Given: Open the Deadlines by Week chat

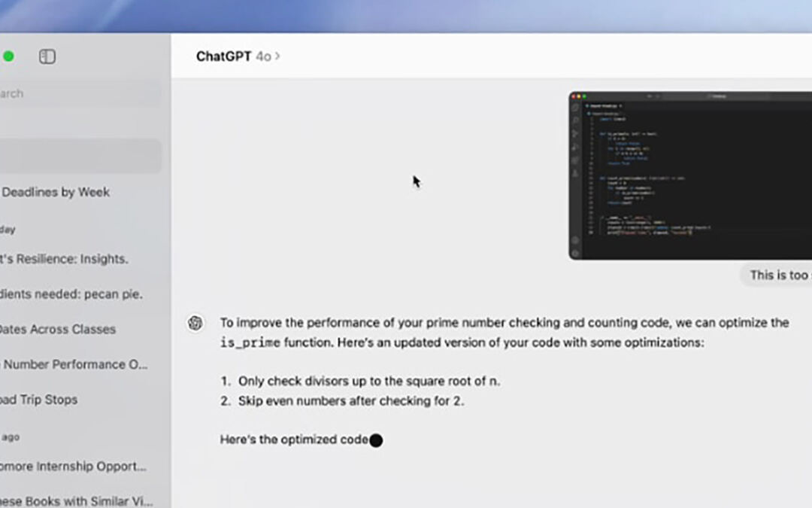Looking at the screenshot, I should tap(56, 192).
